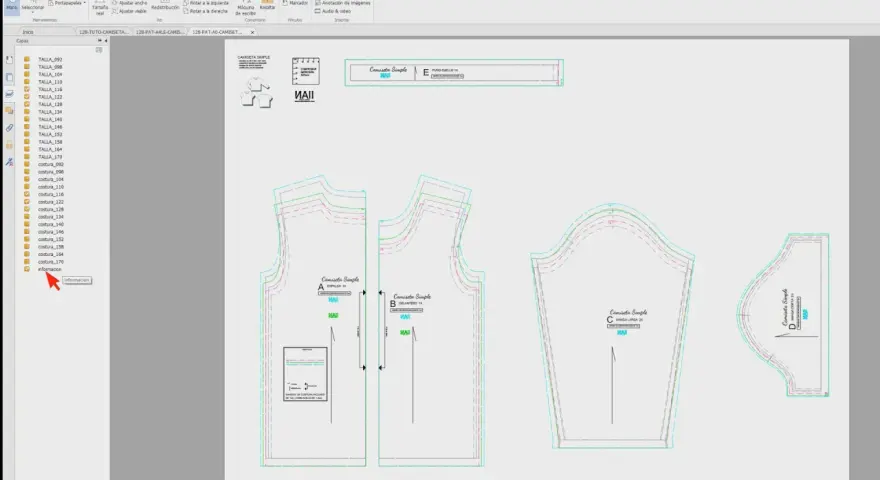Select the costura_140 layer name
The width and height of the screenshot is (880, 480).
pos(51,224)
